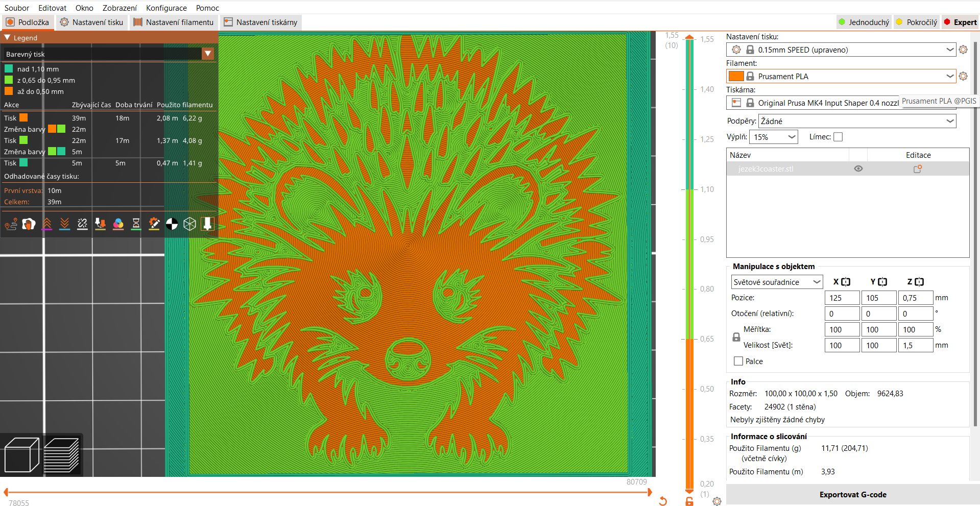The height and width of the screenshot is (506, 980).
Task: Click vertical layer slider settings cog
Action: 717,501
